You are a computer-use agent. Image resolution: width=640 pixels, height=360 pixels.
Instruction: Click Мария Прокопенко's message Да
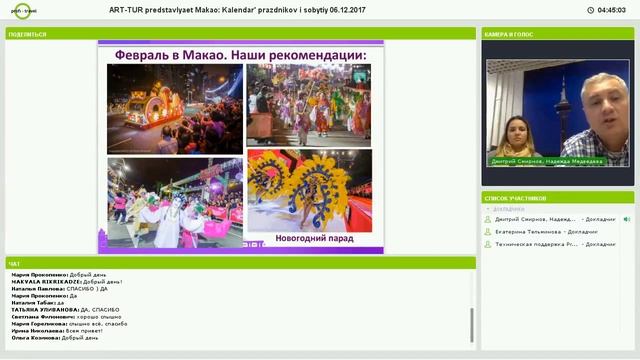[x=44, y=296]
